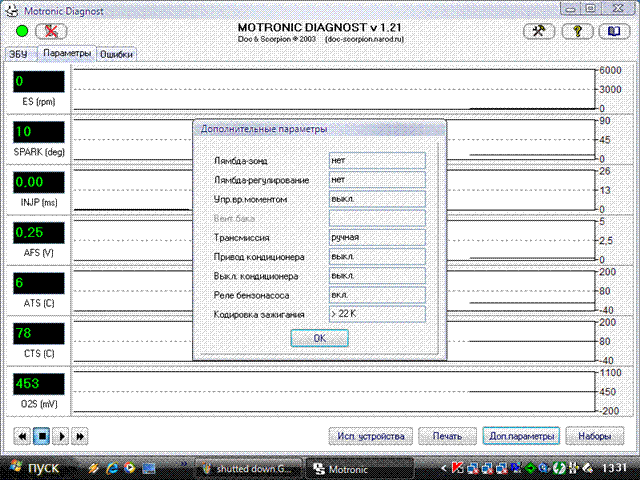
Task: Click the AFS (V) value display 0,25
Action: (x=39, y=233)
